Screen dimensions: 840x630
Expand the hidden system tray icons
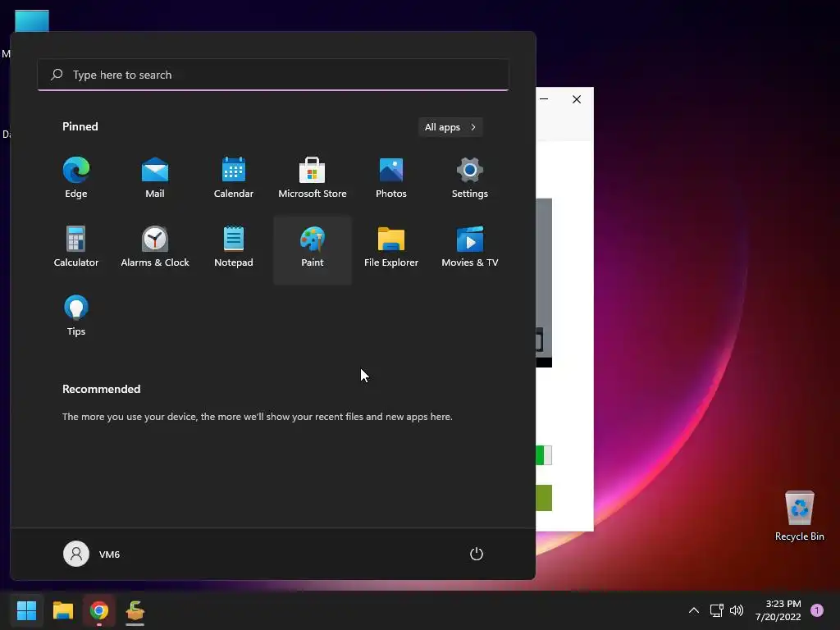[x=694, y=610]
